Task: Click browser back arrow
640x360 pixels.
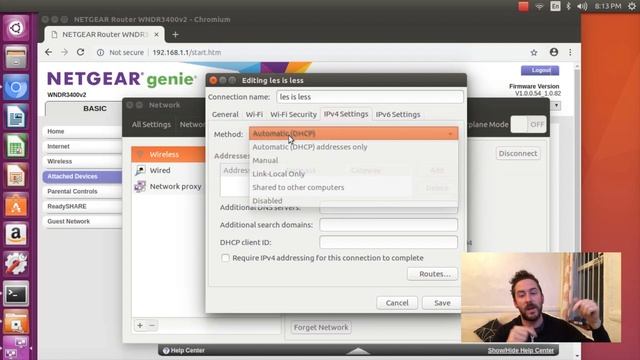Action: click(49, 52)
